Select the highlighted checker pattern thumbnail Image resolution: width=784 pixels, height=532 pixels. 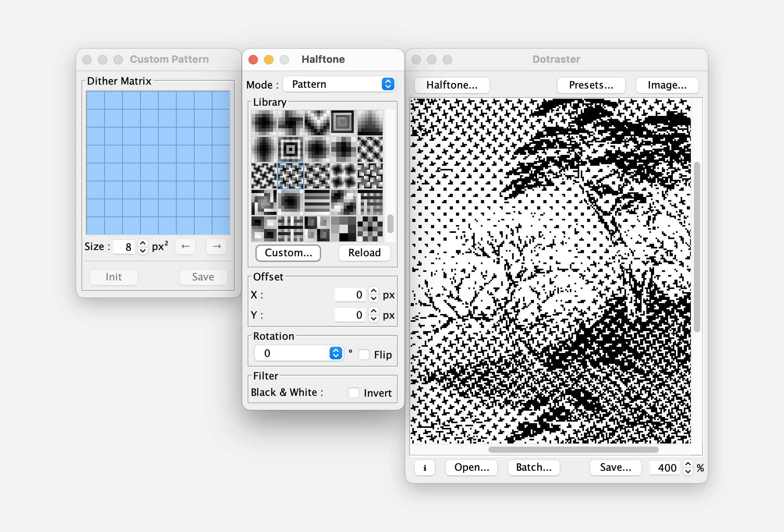tap(291, 176)
